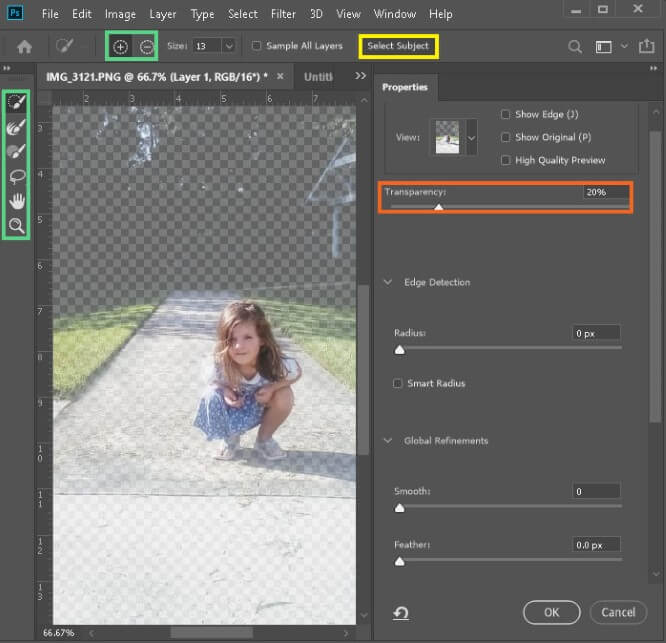Select the Quick Selection tool
Viewport: 666px width, 643px height.
(16, 103)
